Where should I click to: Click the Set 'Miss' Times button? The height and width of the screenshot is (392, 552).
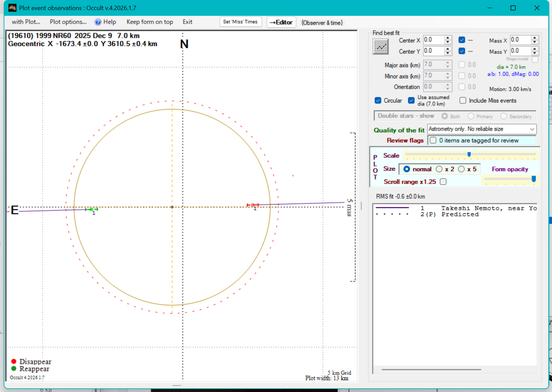[240, 22]
